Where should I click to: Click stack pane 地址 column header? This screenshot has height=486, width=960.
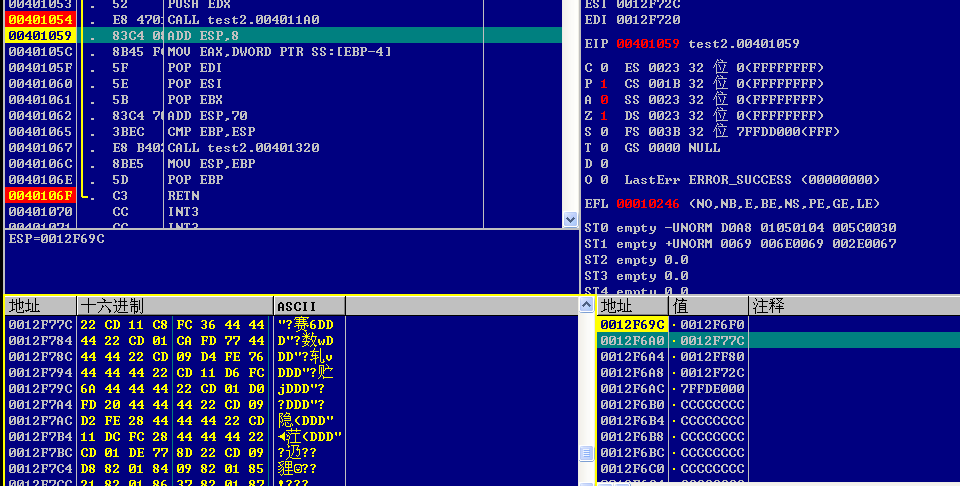(x=632, y=305)
